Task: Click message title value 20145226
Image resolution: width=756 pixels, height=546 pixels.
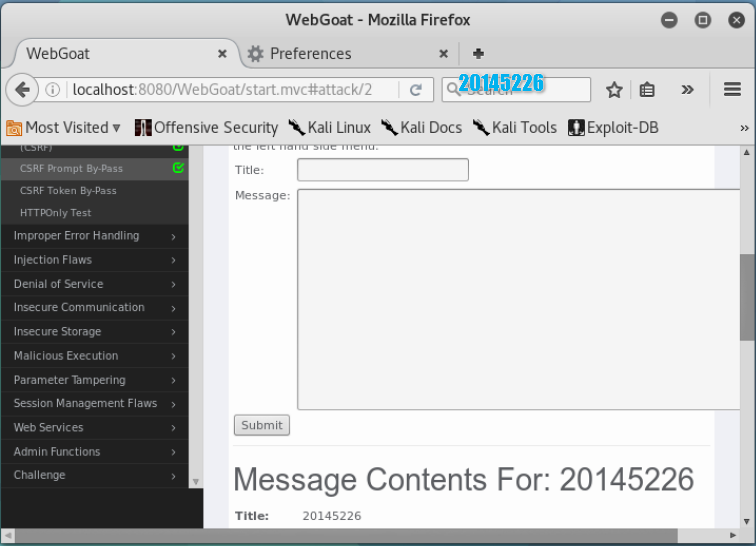Action: [x=332, y=516]
